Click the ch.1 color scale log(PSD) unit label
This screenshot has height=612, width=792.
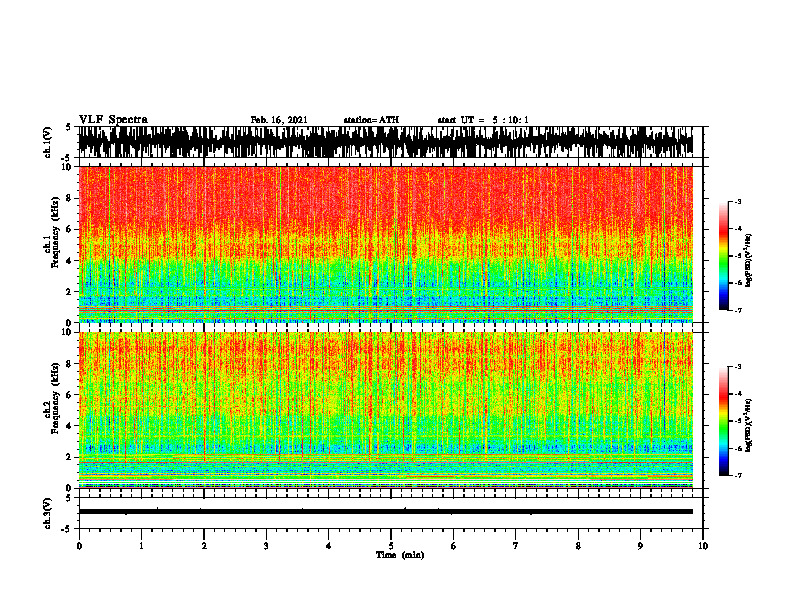[x=749, y=260]
